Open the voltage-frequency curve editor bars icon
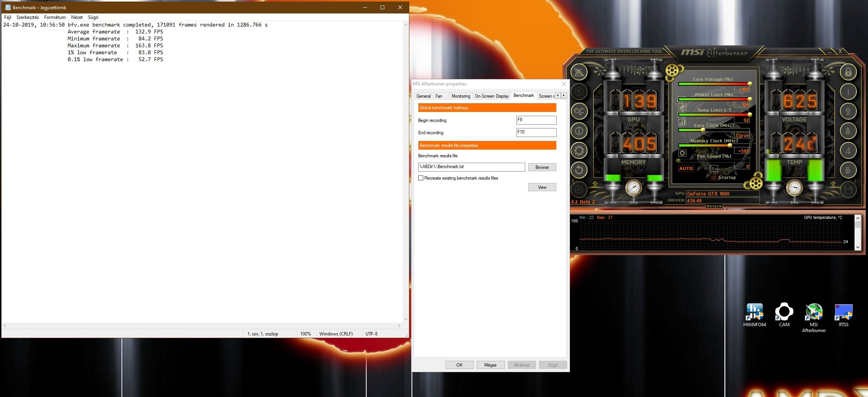This screenshot has height=397, width=868. click(x=682, y=122)
